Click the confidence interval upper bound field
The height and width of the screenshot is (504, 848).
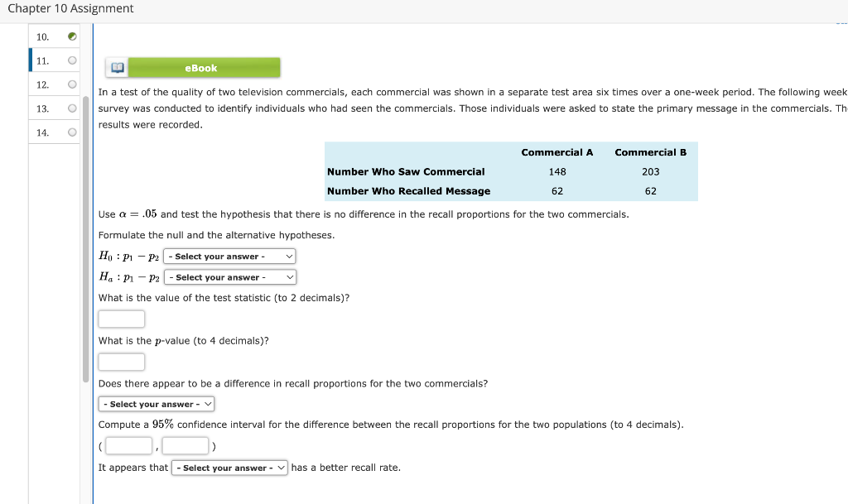tap(184, 445)
